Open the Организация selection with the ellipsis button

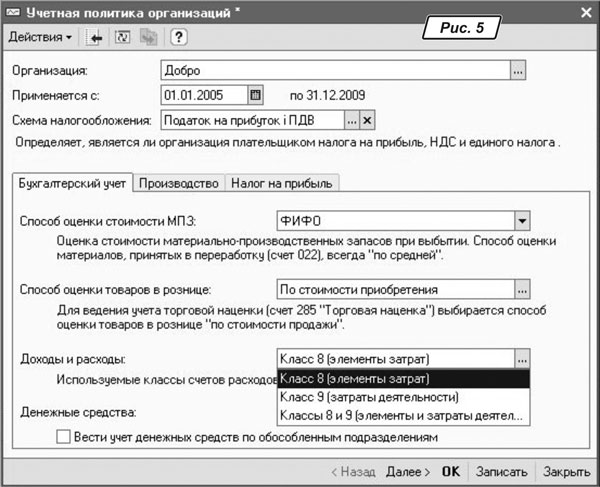tap(518, 71)
